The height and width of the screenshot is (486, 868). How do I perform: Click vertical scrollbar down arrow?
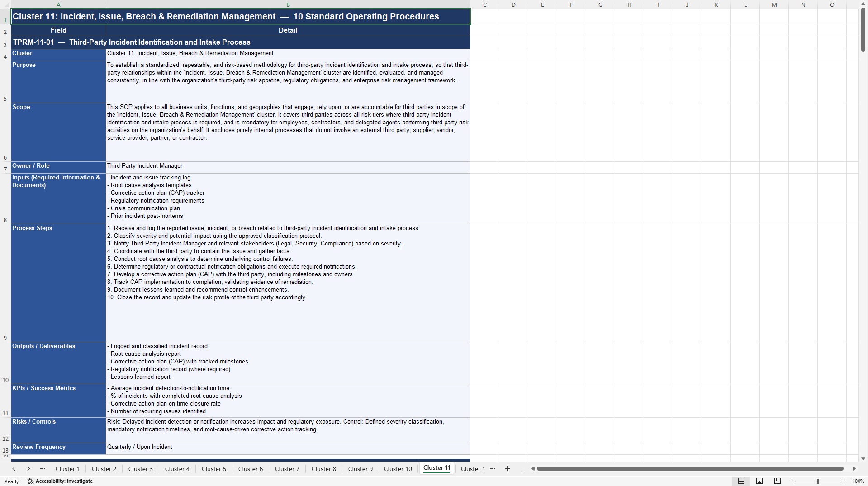tap(863, 458)
